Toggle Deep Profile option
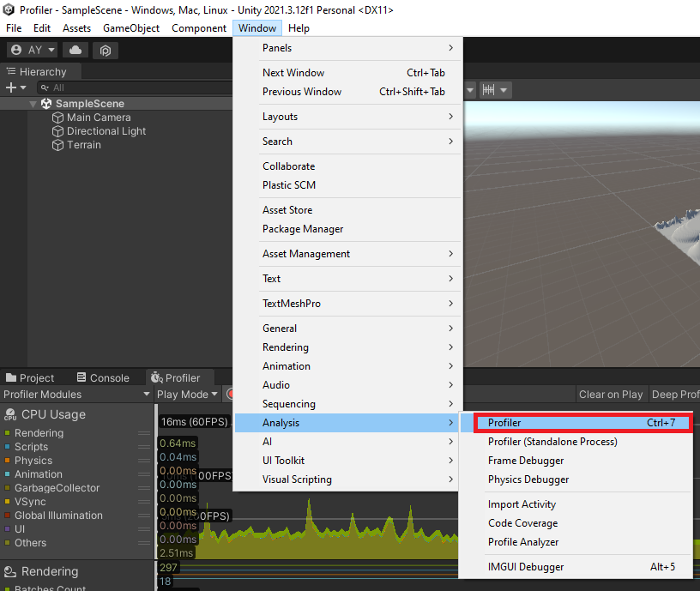700x591 pixels. (675, 395)
